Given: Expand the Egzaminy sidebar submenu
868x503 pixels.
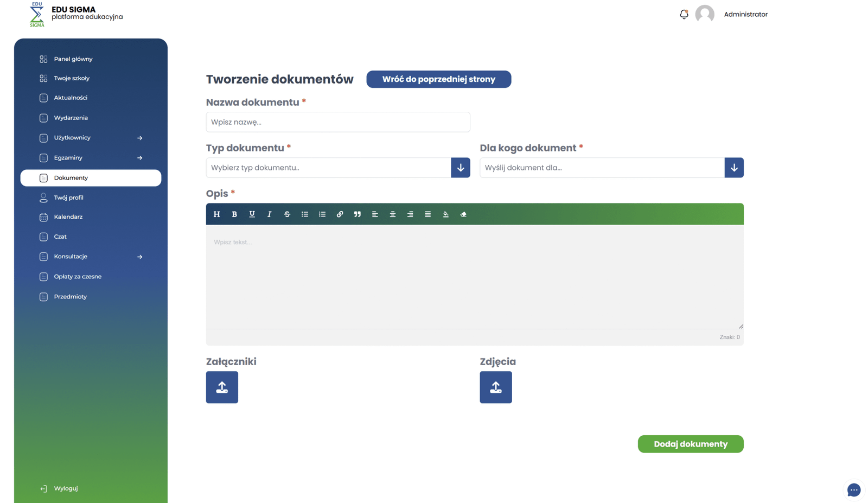Looking at the screenshot, I should tap(139, 158).
